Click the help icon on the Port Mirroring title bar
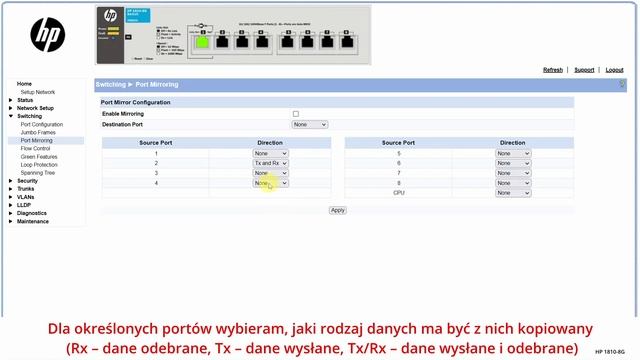The image size is (640, 360). [x=622, y=84]
